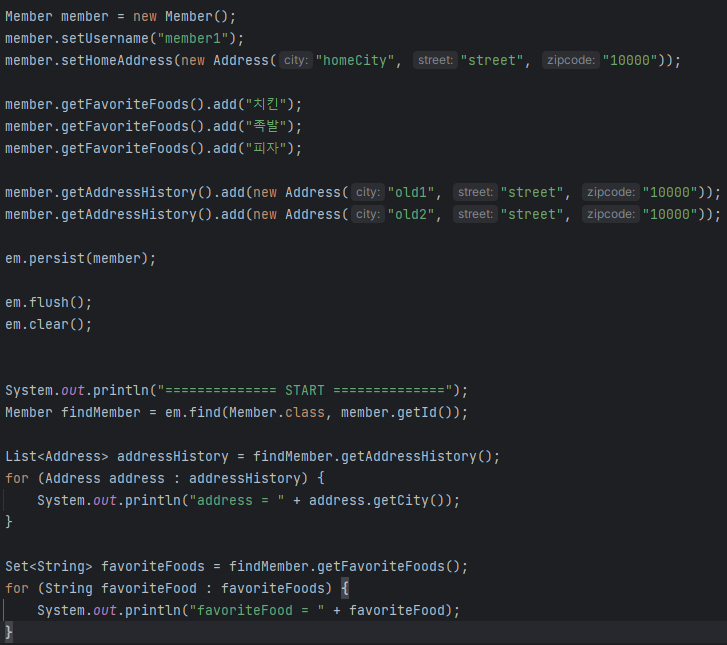Image resolution: width=727 pixels, height=645 pixels.
Task: Click the "족발" string literal
Action: pyautogui.click(x=266, y=126)
